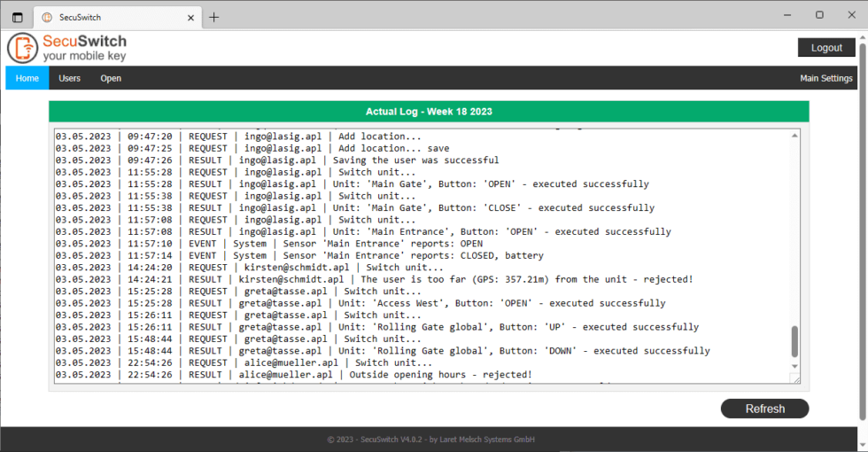Click the Actual Log Week 18 header
Image resolution: width=868 pixels, height=452 pixels.
pos(429,112)
